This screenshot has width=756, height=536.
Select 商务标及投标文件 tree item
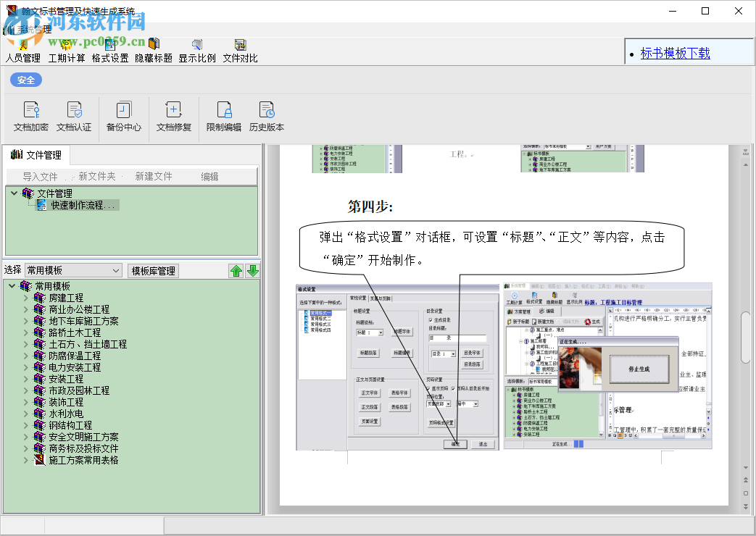coord(83,448)
